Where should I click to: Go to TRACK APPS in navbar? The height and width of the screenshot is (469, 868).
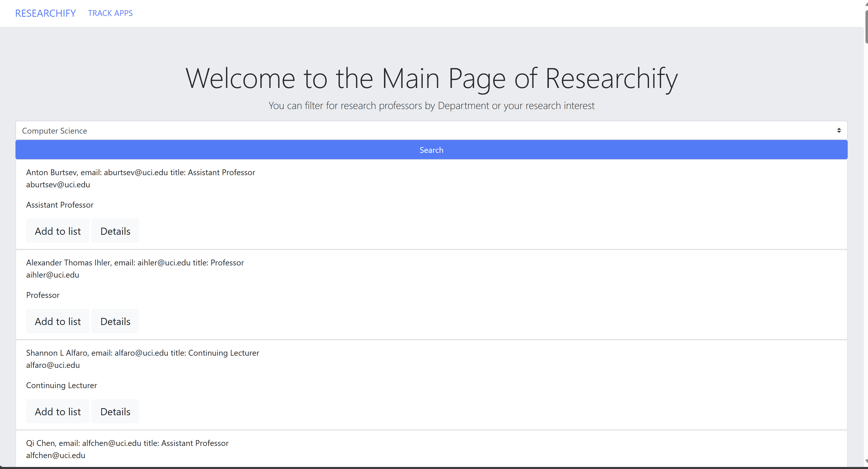pos(110,13)
